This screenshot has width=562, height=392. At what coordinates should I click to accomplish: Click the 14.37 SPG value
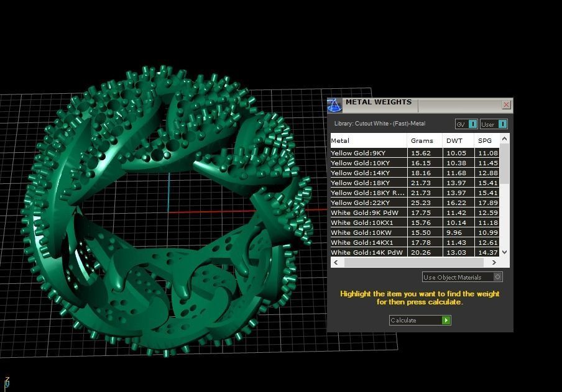coord(488,252)
